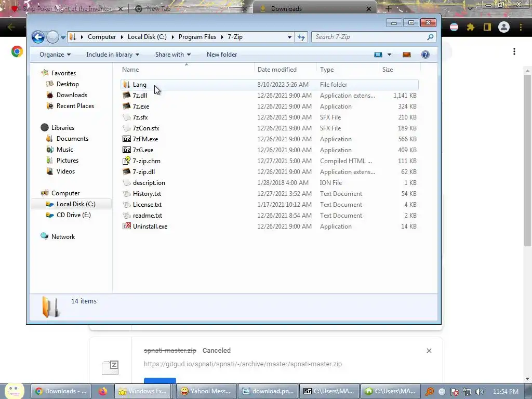The height and width of the screenshot is (399, 532).
Task: Open Firefox from the taskbar
Action: pyautogui.click(x=102, y=391)
